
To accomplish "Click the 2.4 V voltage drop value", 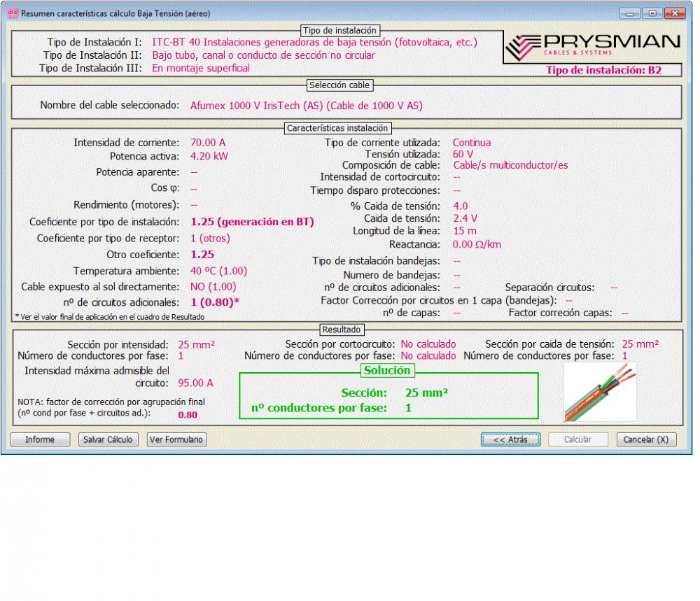I will pyautogui.click(x=465, y=218).
